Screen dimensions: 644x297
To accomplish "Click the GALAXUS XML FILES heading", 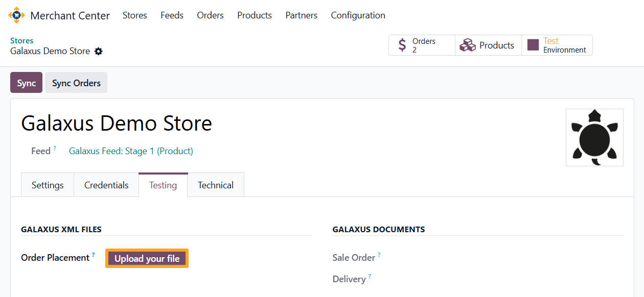I will point(61,230).
